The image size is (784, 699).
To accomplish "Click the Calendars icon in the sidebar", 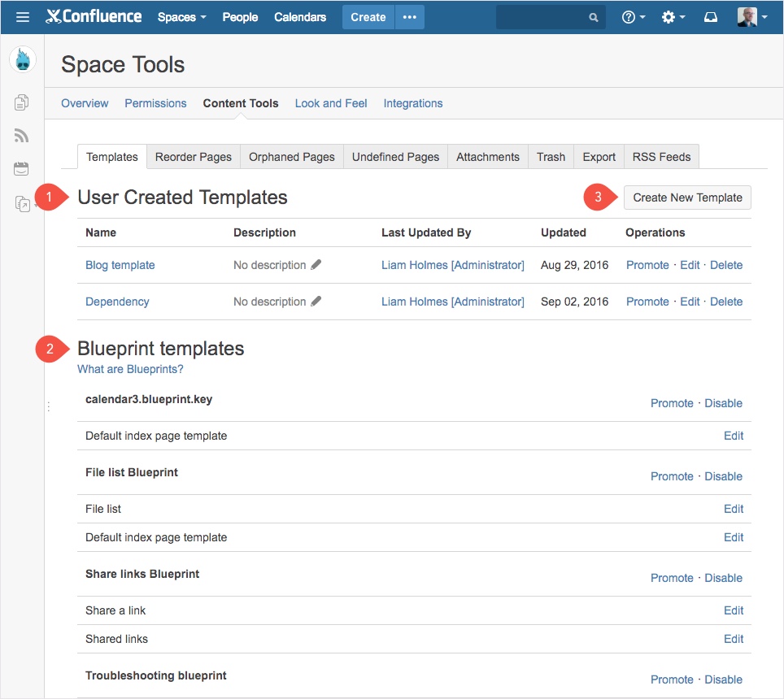I will pos(21,168).
